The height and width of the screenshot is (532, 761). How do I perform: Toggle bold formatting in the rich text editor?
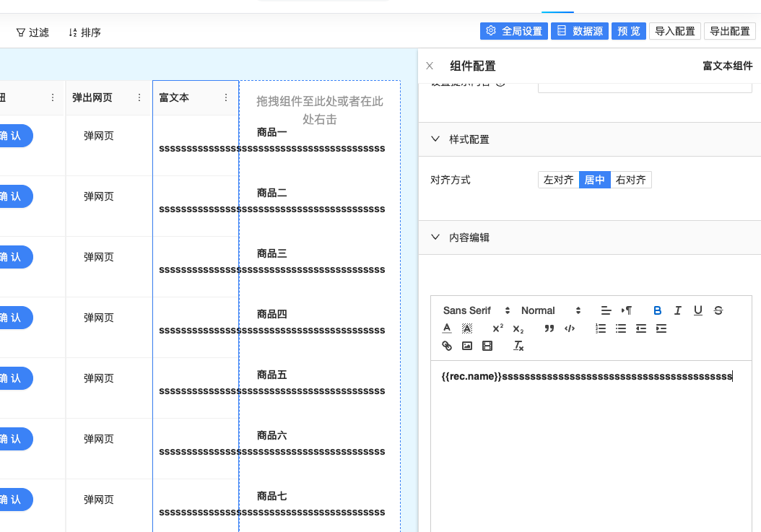tap(658, 310)
